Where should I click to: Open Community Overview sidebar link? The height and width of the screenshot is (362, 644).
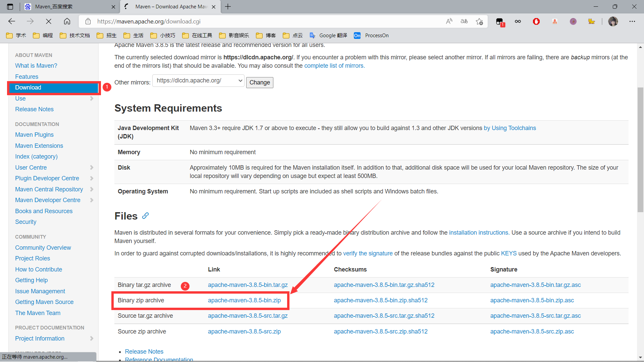coord(43,248)
